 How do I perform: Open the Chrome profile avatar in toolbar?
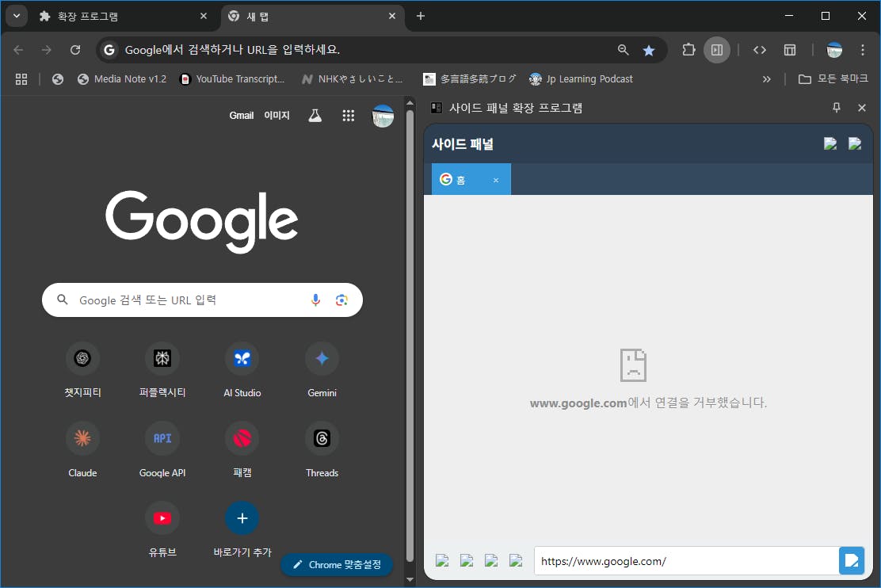pyautogui.click(x=834, y=50)
